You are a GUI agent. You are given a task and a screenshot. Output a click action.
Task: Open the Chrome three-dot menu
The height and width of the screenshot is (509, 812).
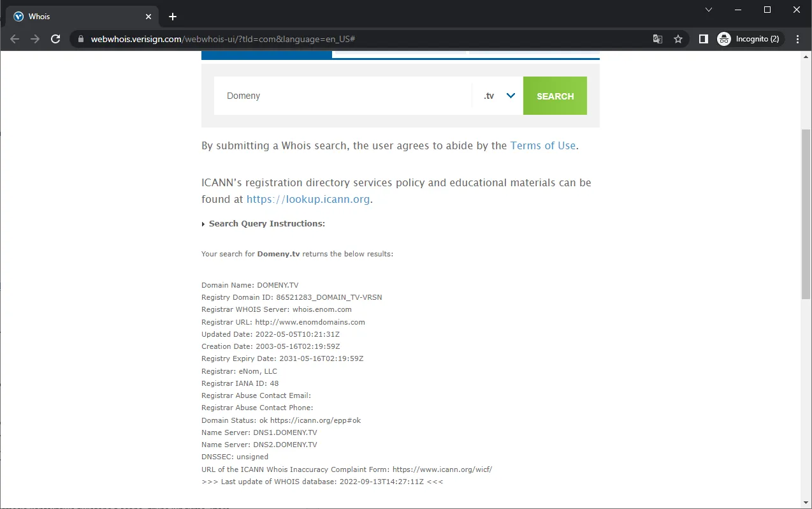click(797, 39)
